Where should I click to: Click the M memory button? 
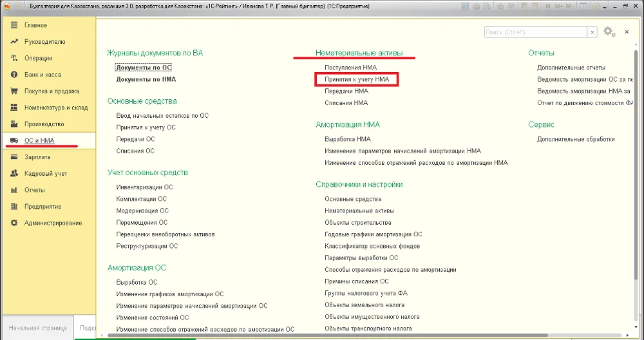coord(548,6)
